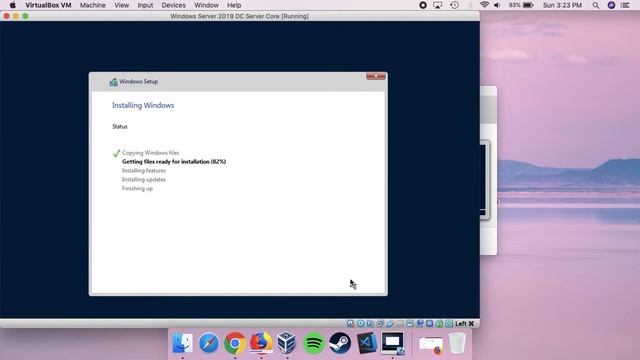Click the 93% battery indicator

pos(521,5)
